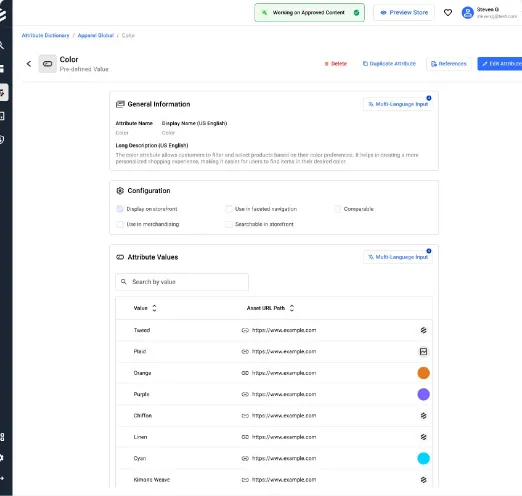This screenshot has height=496, width=522.
Task: Open settings gear in the left sidebar
Action: pos(2,458)
